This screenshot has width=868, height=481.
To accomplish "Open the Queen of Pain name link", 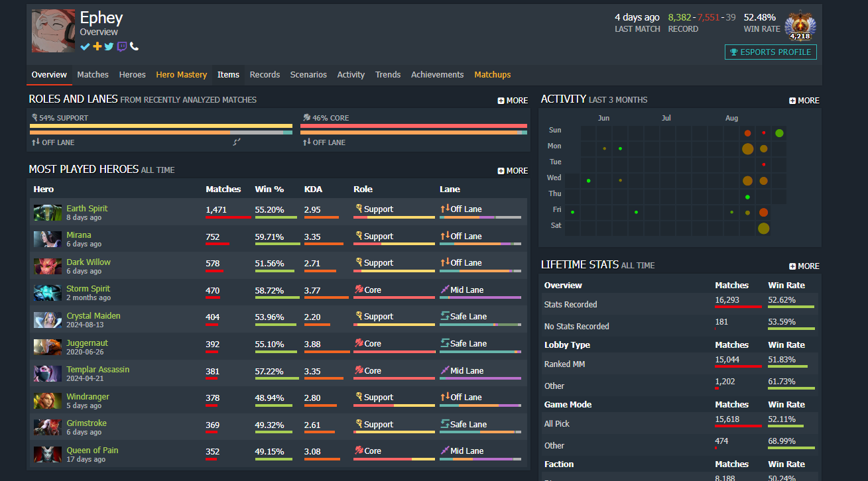I will coord(92,451).
